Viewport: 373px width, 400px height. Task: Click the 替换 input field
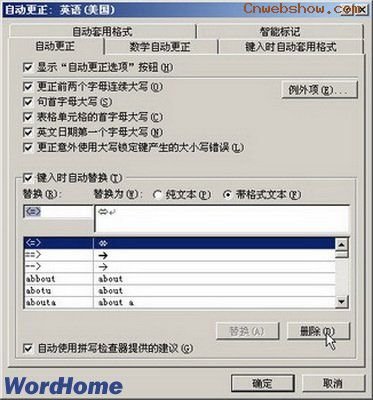[x=58, y=212]
